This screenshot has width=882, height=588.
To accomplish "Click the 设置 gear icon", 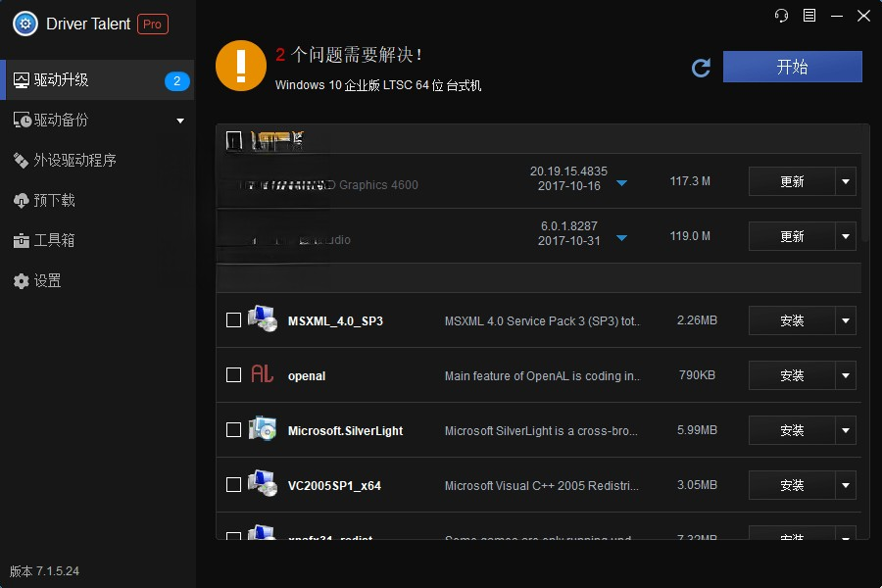I will (21, 281).
